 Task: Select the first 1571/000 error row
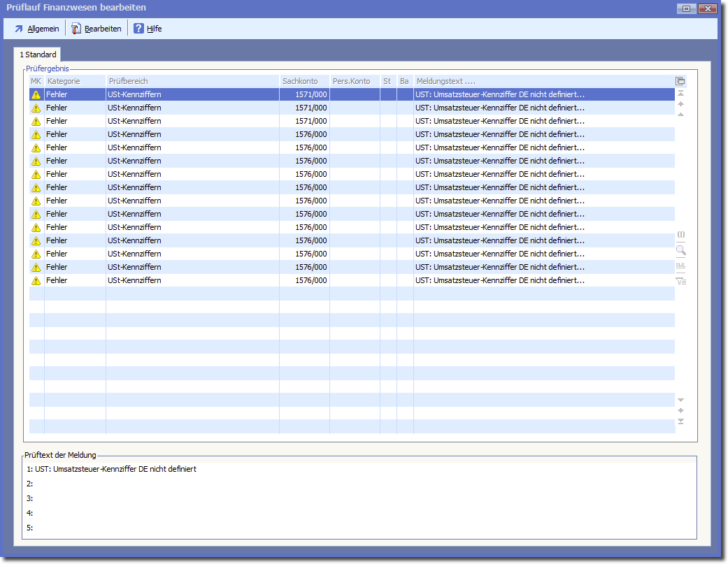tap(311, 94)
